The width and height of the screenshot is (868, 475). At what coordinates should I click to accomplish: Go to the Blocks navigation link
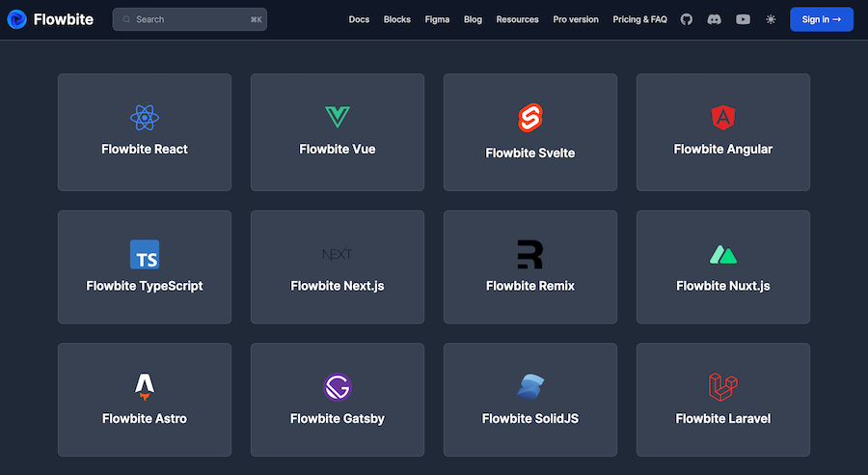(396, 19)
